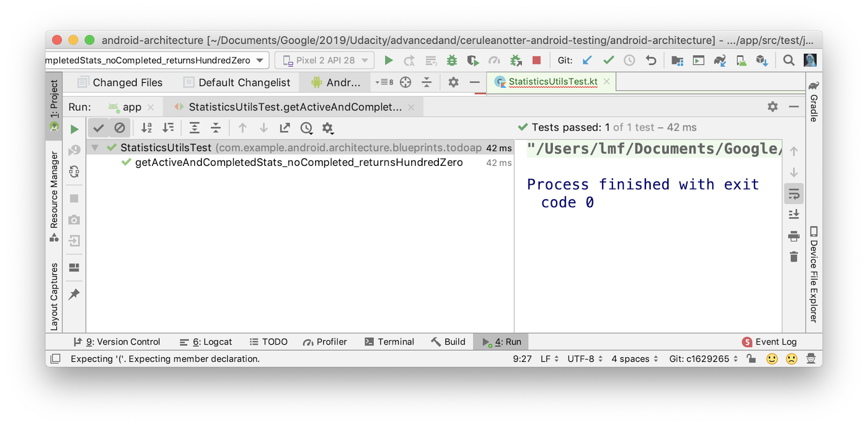The image size is (868, 427).
Task: Toggle show passed tests checkmark
Action: click(x=98, y=128)
